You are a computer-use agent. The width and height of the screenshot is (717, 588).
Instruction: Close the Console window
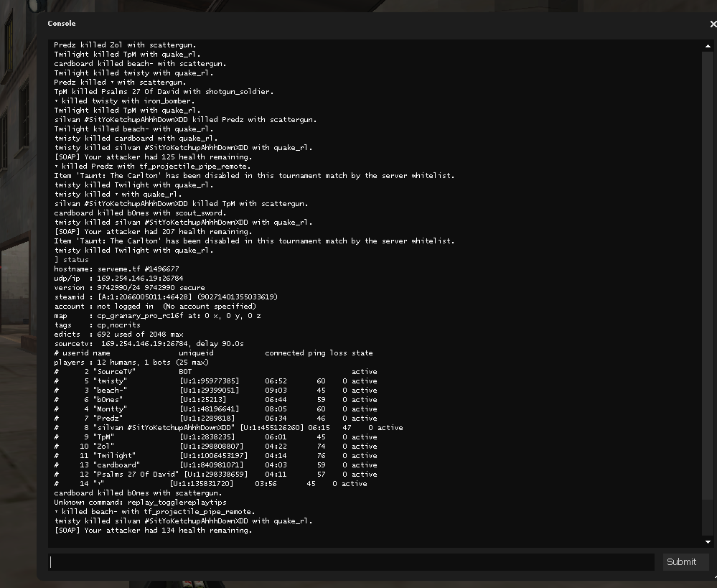(712, 24)
